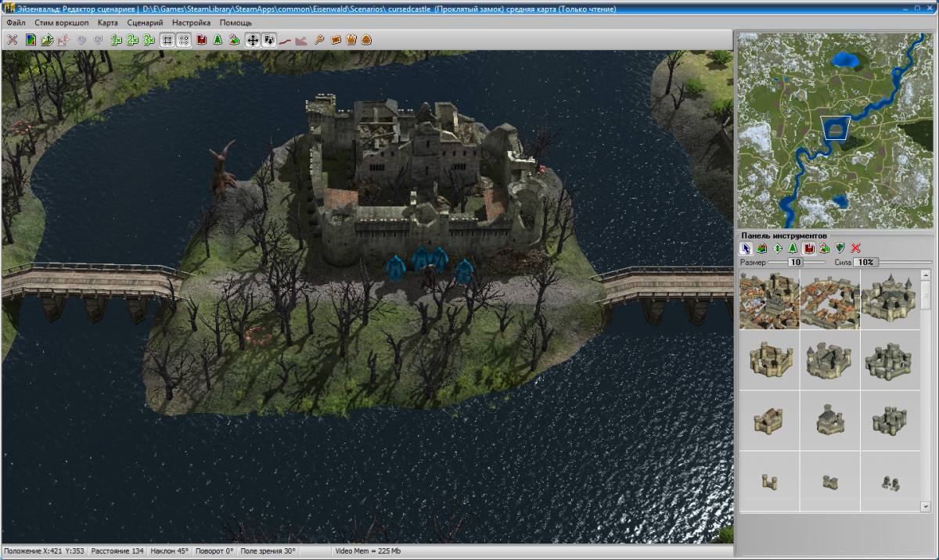Select the large city with cathedral thumbnail
The image size is (939, 560).
coord(769,300)
